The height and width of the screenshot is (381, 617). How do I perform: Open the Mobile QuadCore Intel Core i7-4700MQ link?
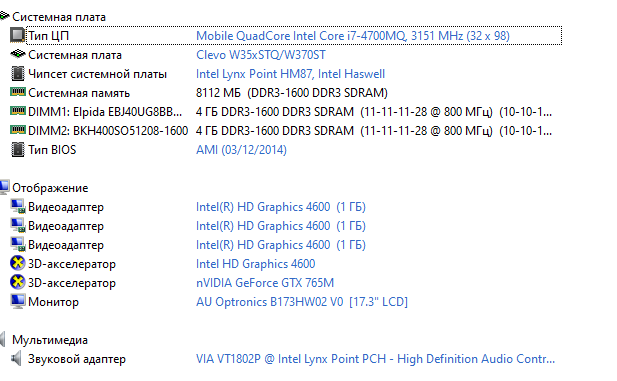tap(353, 36)
